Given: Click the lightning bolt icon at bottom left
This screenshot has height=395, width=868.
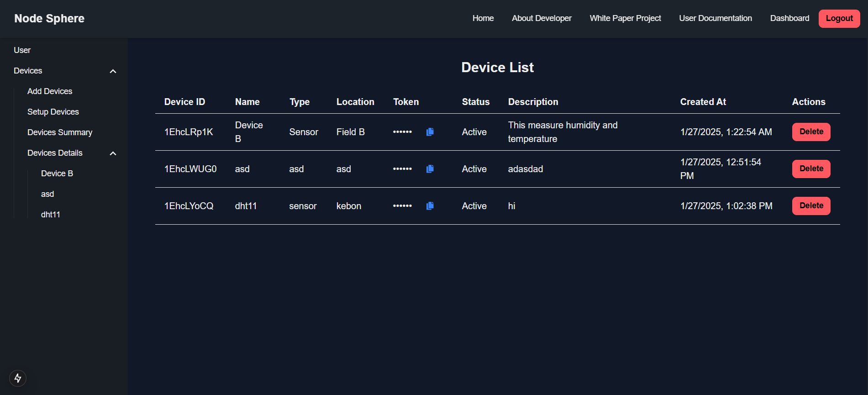Looking at the screenshot, I should point(18,378).
